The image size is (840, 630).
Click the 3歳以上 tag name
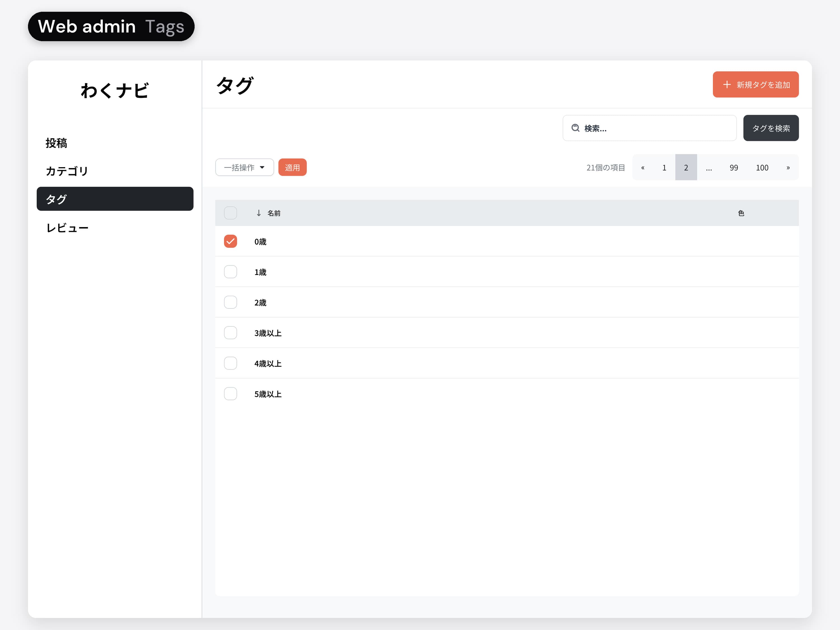tap(268, 333)
